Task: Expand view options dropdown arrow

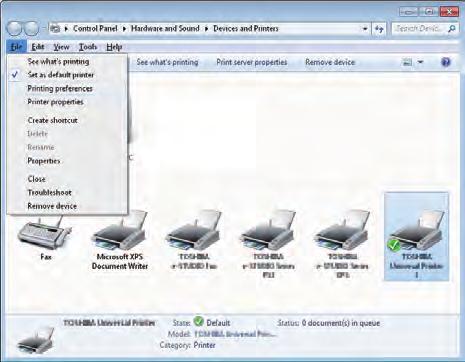Action: tap(421, 62)
